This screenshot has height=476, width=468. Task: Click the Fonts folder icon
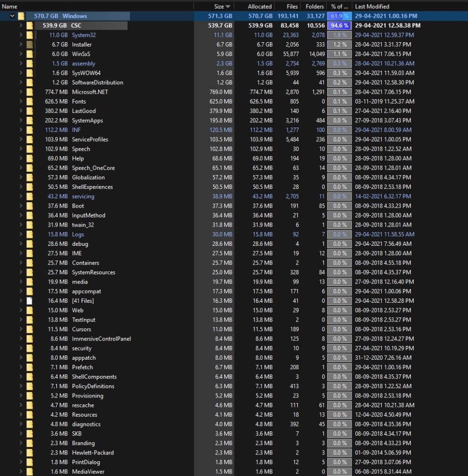29,102
